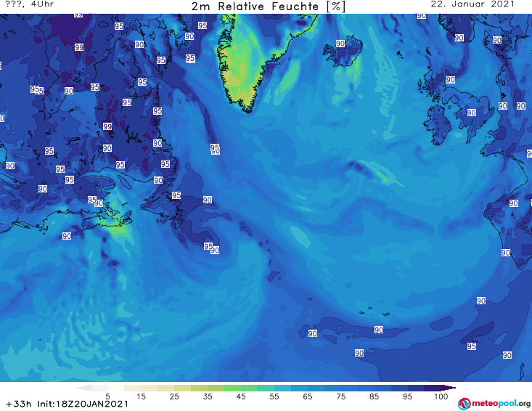Select the pale yellow legend swatch above 15
This screenshot has height=411, width=532.
click(133, 388)
